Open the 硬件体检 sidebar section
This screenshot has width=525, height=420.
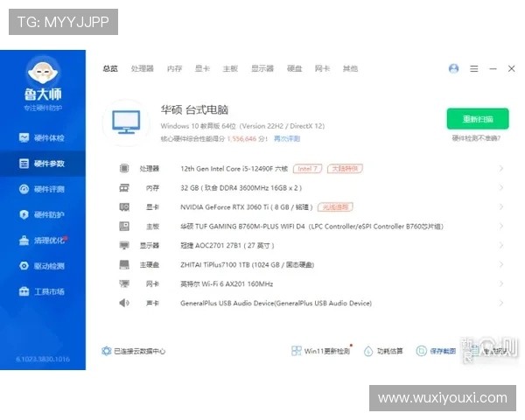click(x=43, y=137)
